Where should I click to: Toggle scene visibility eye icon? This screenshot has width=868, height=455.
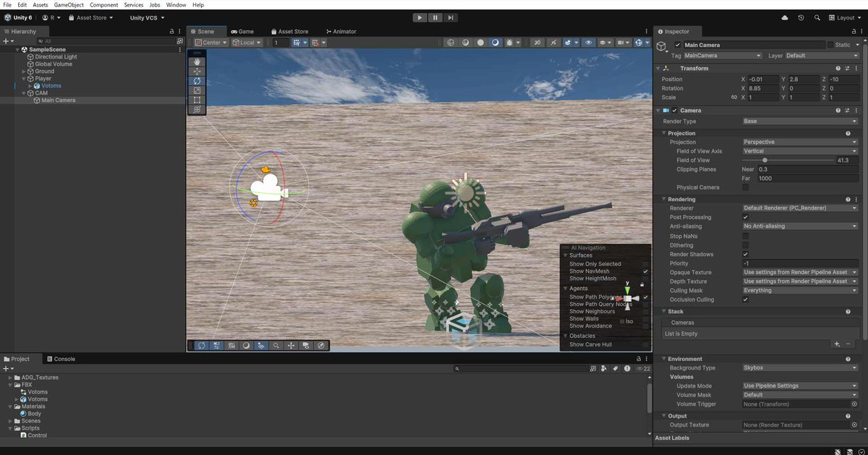click(589, 43)
